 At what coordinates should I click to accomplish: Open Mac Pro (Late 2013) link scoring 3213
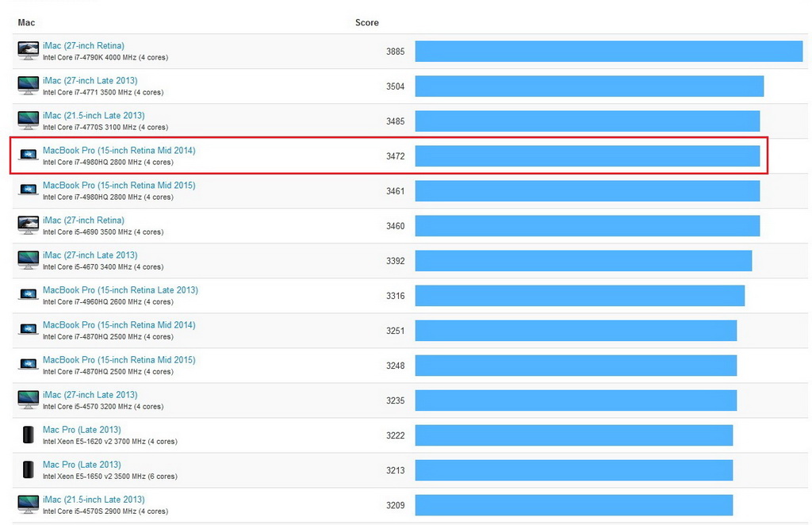[82, 465]
